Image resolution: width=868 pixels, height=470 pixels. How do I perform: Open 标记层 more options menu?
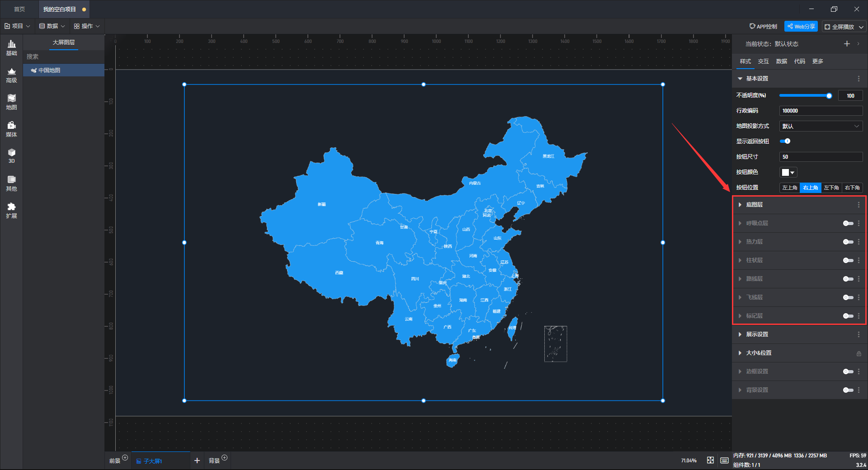(x=859, y=316)
